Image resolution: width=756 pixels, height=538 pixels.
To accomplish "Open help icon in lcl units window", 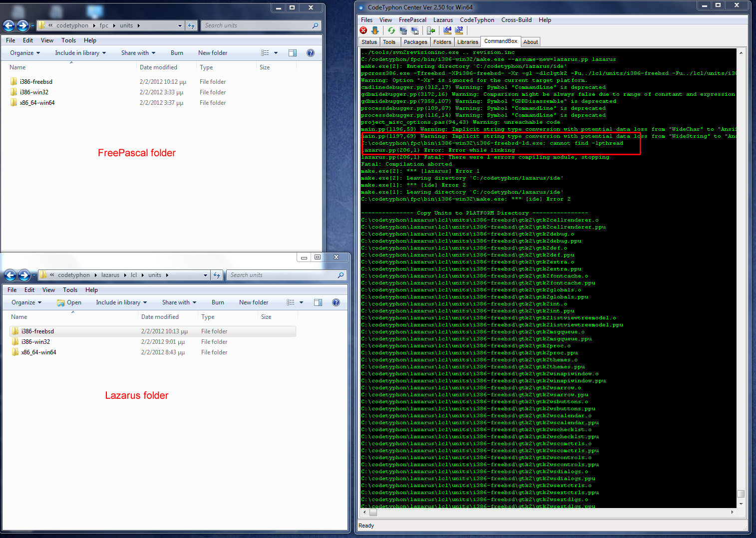I will pyautogui.click(x=336, y=302).
